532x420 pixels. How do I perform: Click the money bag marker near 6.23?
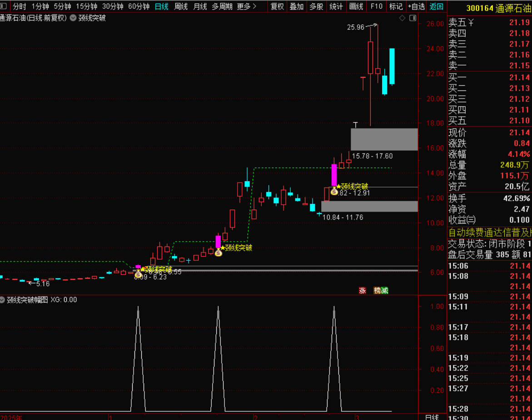click(x=138, y=274)
